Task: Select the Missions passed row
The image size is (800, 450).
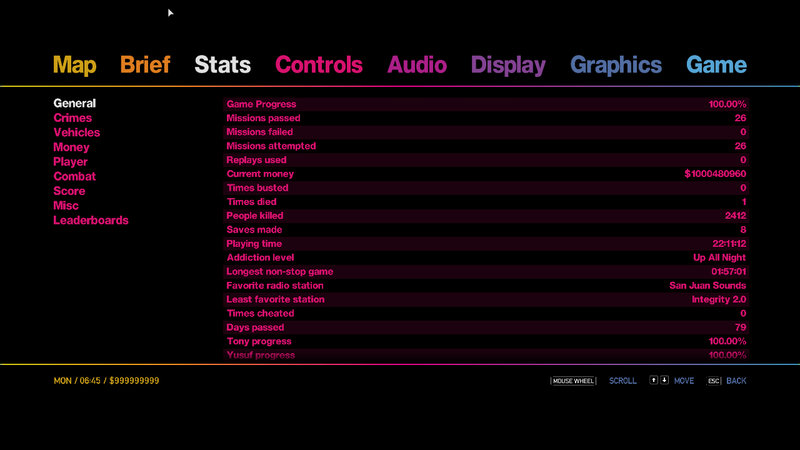Action: click(486, 118)
